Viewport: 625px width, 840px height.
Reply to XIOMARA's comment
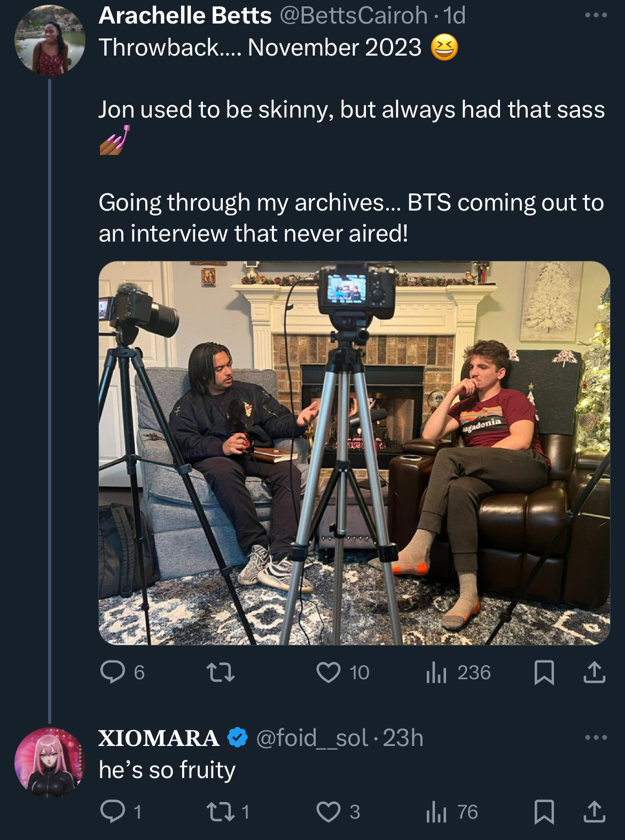point(113,812)
